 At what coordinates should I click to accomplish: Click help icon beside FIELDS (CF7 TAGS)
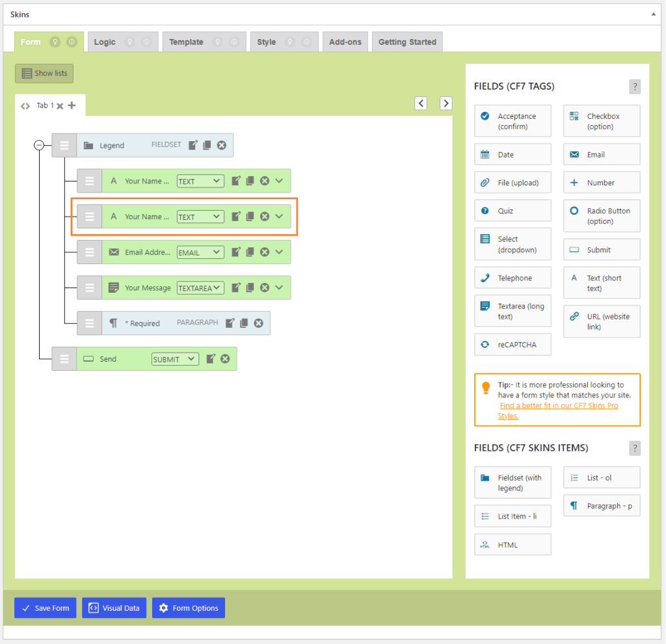pyautogui.click(x=634, y=87)
